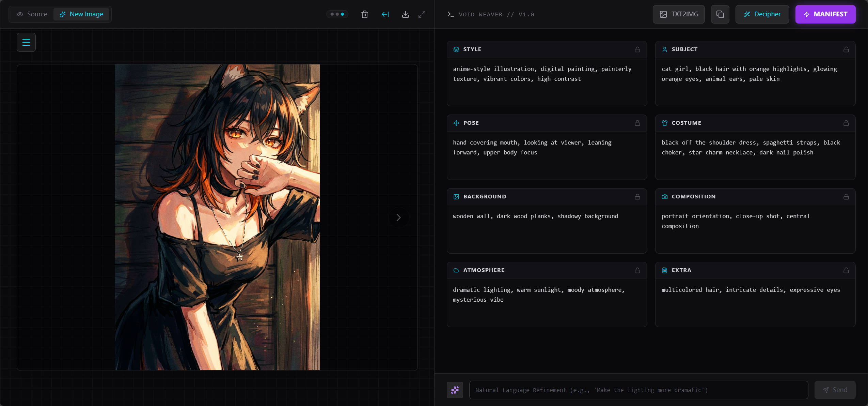Click the Decipher button
The width and height of the screenshot is (868, 406).
(x=762, y=14)
